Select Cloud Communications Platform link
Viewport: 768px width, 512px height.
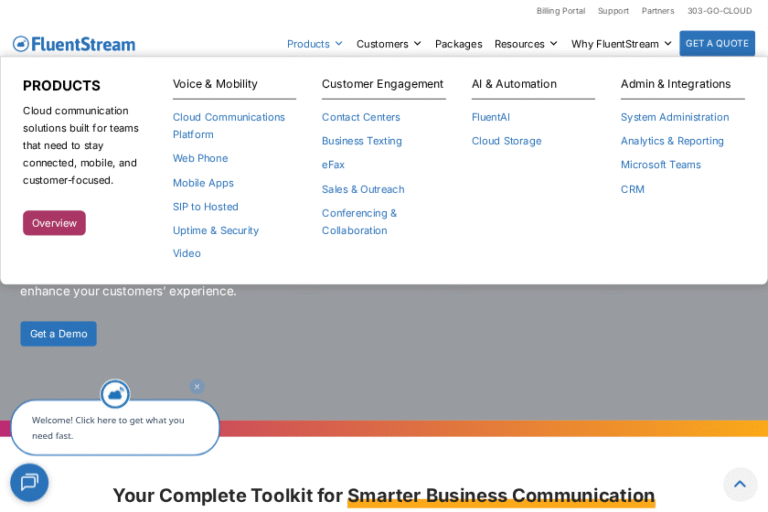[x=228, y=125]
